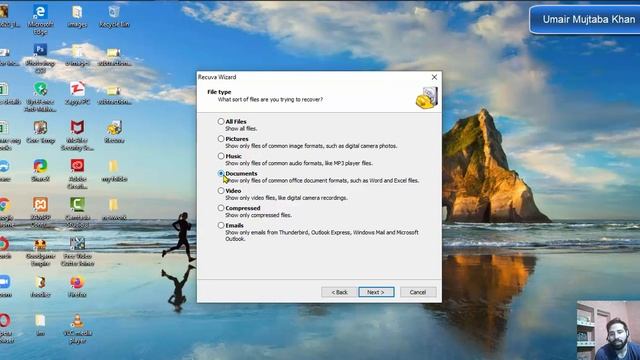
Task: Click the Recuva Wizard title bar text
Action: [x=217, y=77]
